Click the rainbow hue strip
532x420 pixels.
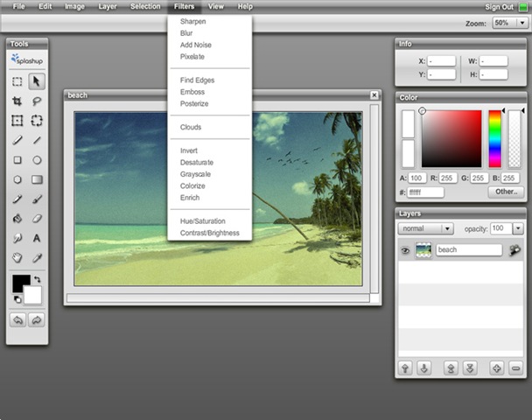(495, 138)
